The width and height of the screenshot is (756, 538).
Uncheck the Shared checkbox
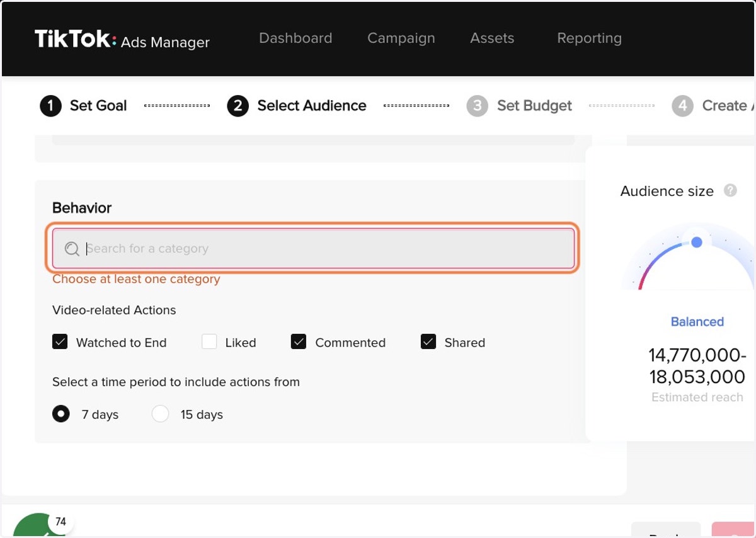click(428, 342)
